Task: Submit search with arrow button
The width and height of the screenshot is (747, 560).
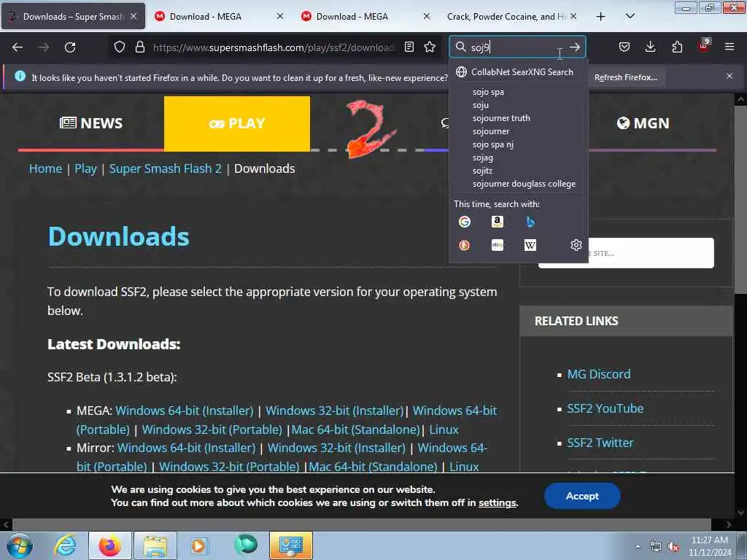Action: tap(575, 47)
